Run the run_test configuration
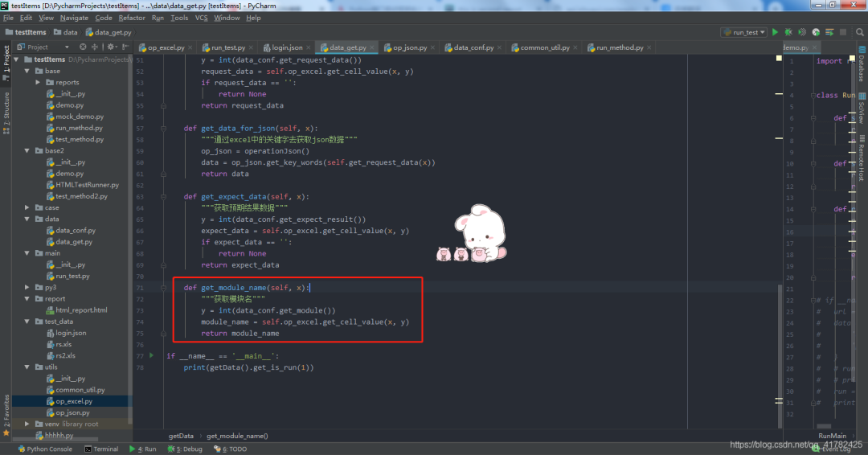The width and height of the screenshot is (868, 455). (x=775, y=32)
